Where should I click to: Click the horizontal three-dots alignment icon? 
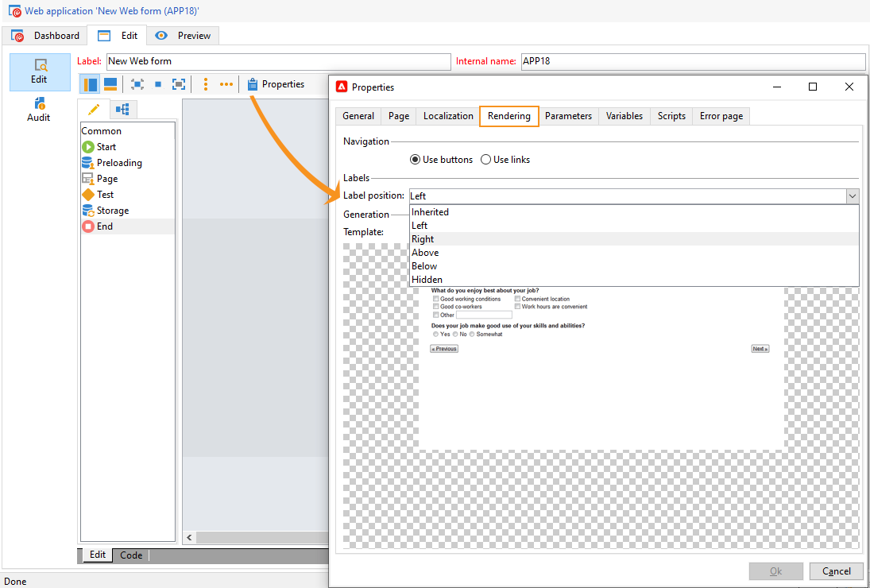pyautogui.click(x=226, y=84)
